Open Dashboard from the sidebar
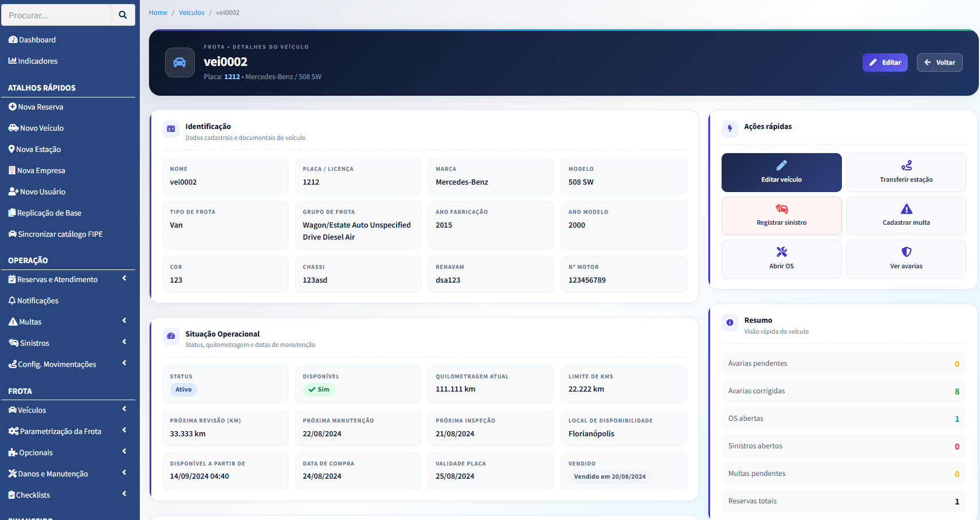The image size is (980, 520). tap(37, 40)
